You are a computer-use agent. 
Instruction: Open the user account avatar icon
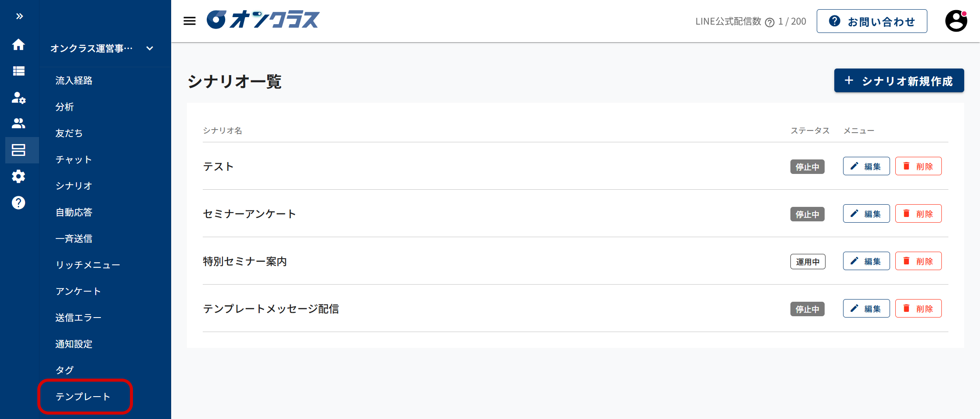(x=956, y=21)
